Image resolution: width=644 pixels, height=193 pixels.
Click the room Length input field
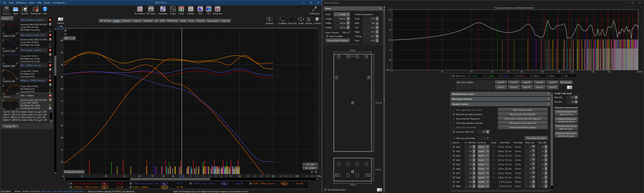point(340,19)
